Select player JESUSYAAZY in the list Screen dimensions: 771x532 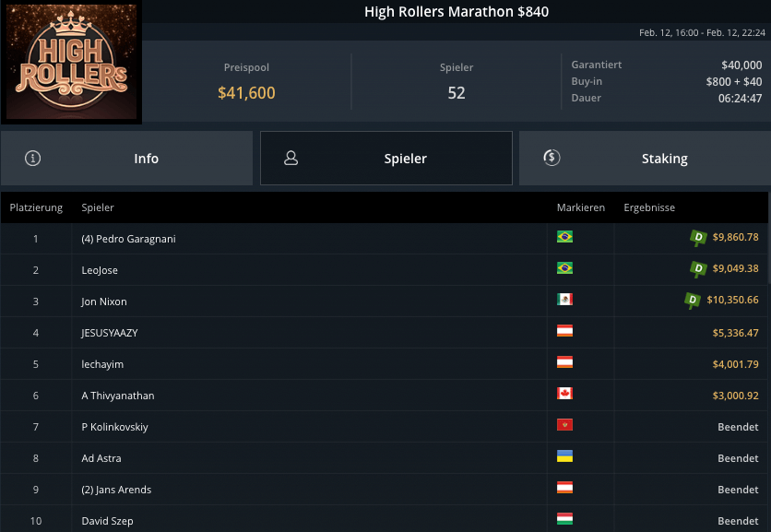pos(110,333)
